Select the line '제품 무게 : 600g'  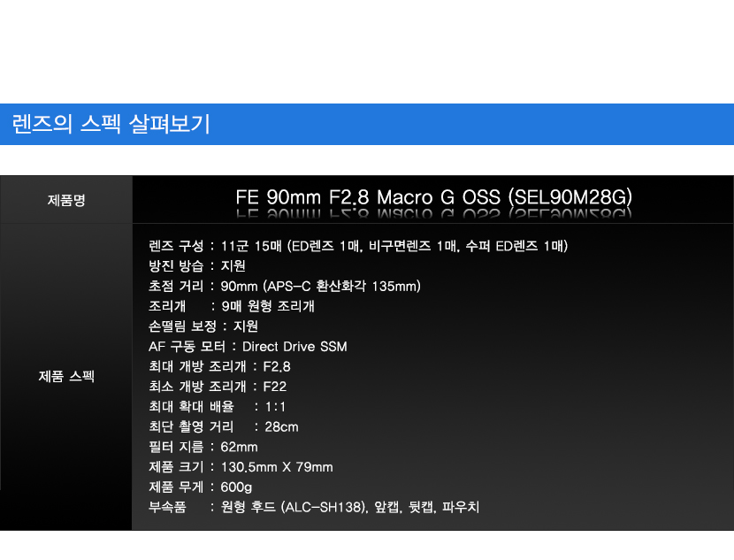201,487
